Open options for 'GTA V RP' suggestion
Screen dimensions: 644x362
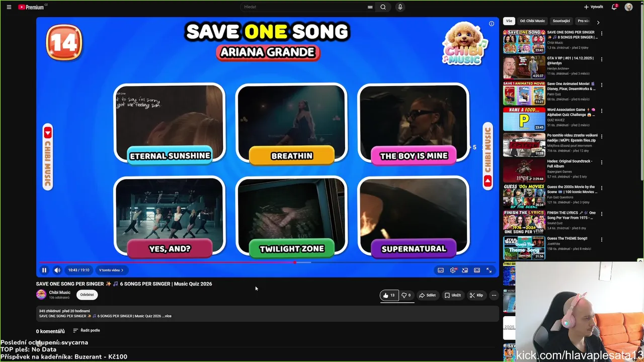pos(602,59)
